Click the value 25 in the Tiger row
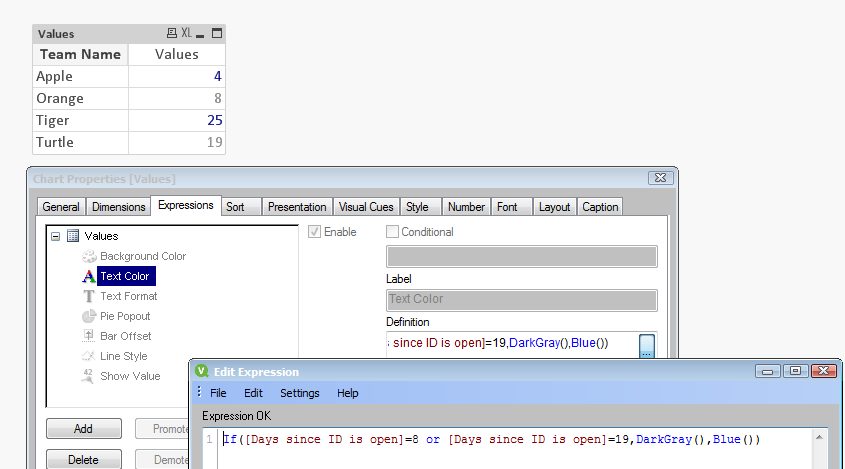The height and width of the screenshot is (469, 845). tap(214, 120)
